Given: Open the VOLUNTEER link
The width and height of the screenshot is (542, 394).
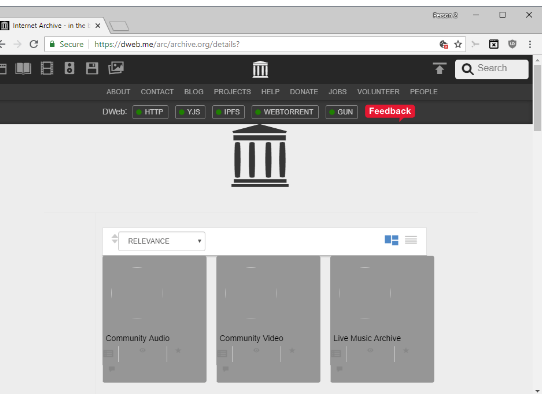Looking at the screenshot, I should (378, 92).
